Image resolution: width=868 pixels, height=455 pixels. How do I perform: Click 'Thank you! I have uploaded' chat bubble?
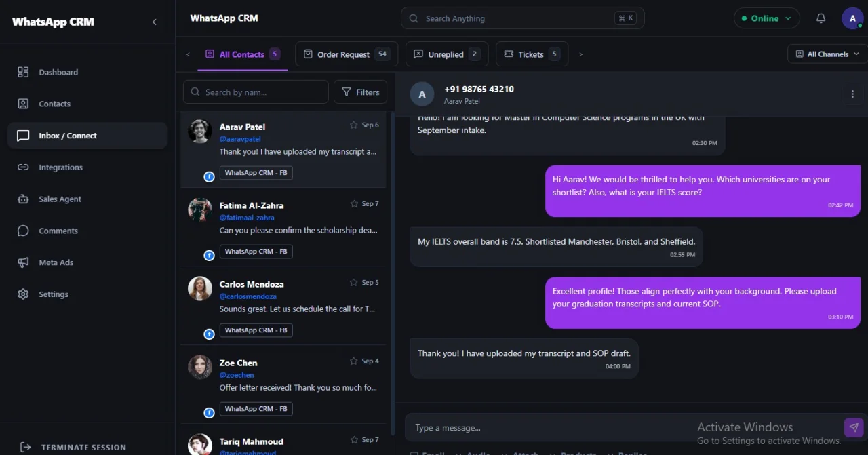pyautogui.click(x=524, y=359)
